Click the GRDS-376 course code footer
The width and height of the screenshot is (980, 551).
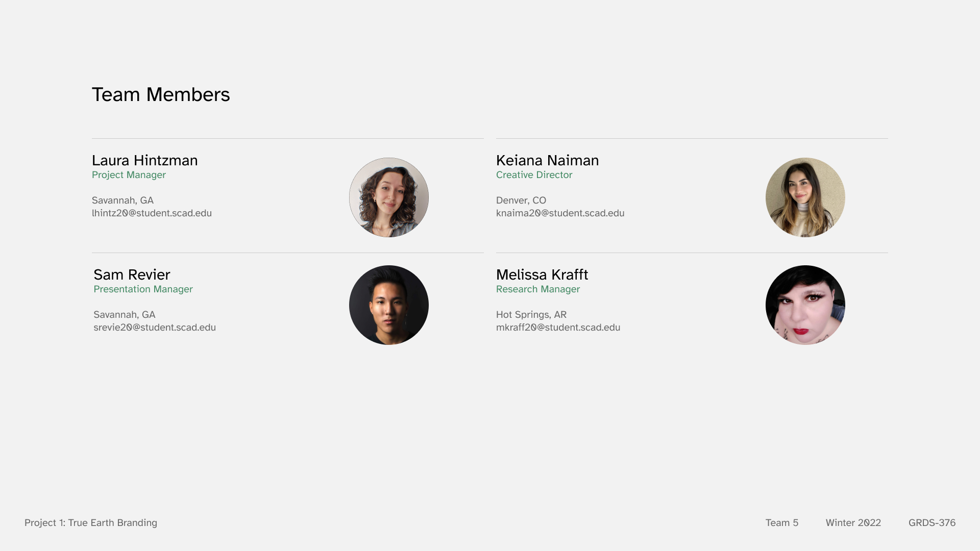(x=932, y=523)
